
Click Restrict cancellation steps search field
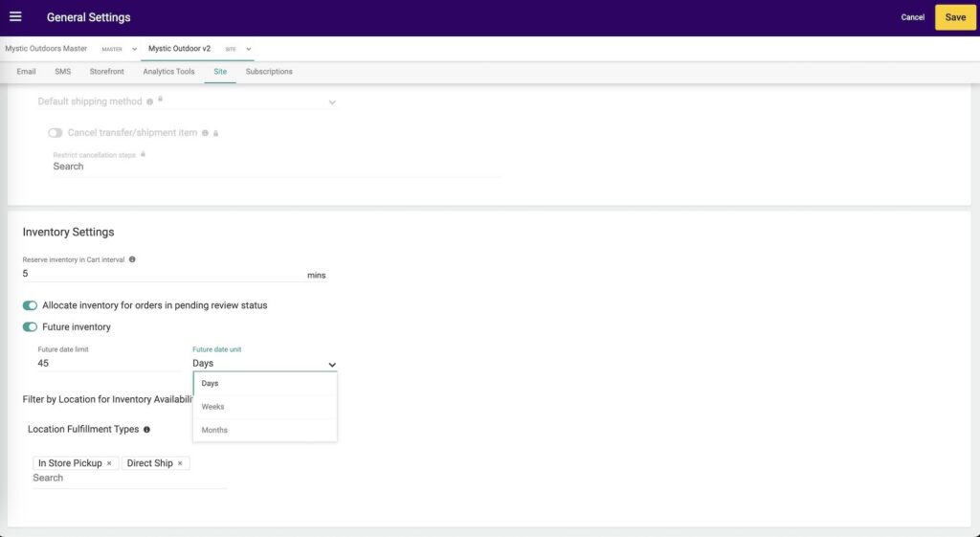click(277, 167)
